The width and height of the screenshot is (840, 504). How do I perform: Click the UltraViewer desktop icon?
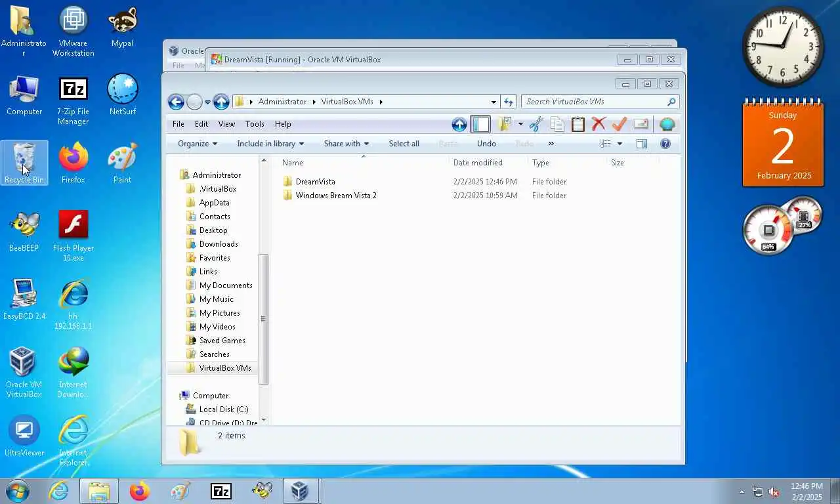coord(24,436)
